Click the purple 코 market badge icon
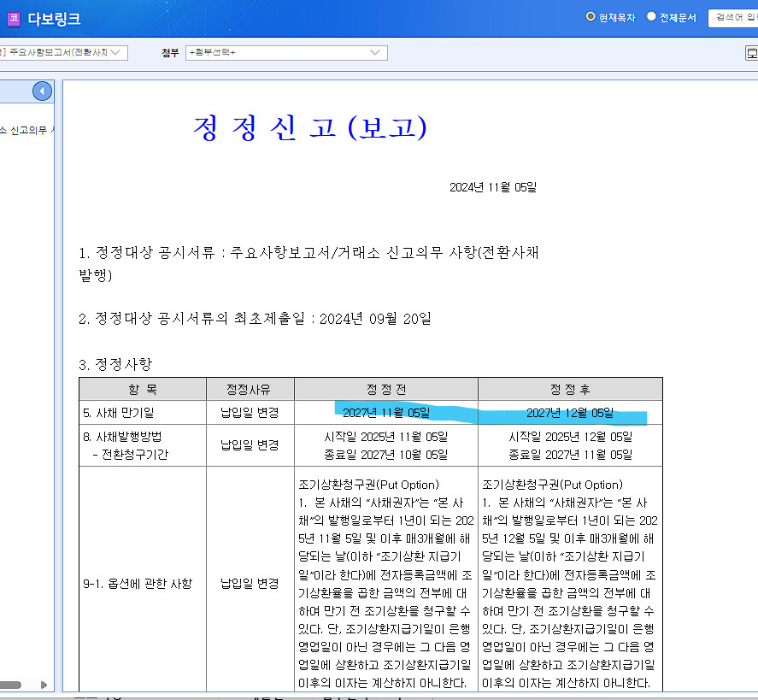 coord(13,18)
